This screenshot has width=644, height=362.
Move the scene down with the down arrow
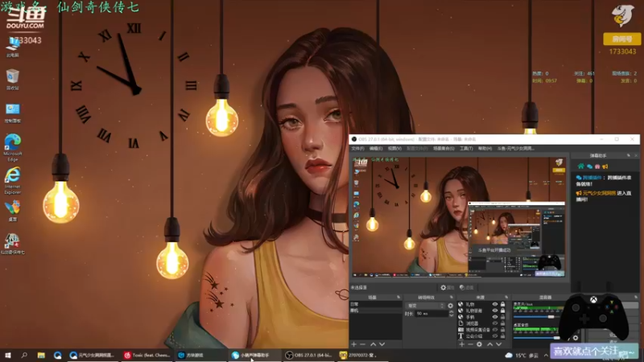(382, 344)
